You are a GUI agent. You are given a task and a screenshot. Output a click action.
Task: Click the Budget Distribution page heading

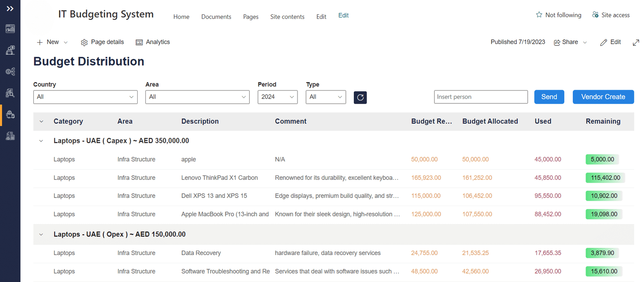pos(89,62)
